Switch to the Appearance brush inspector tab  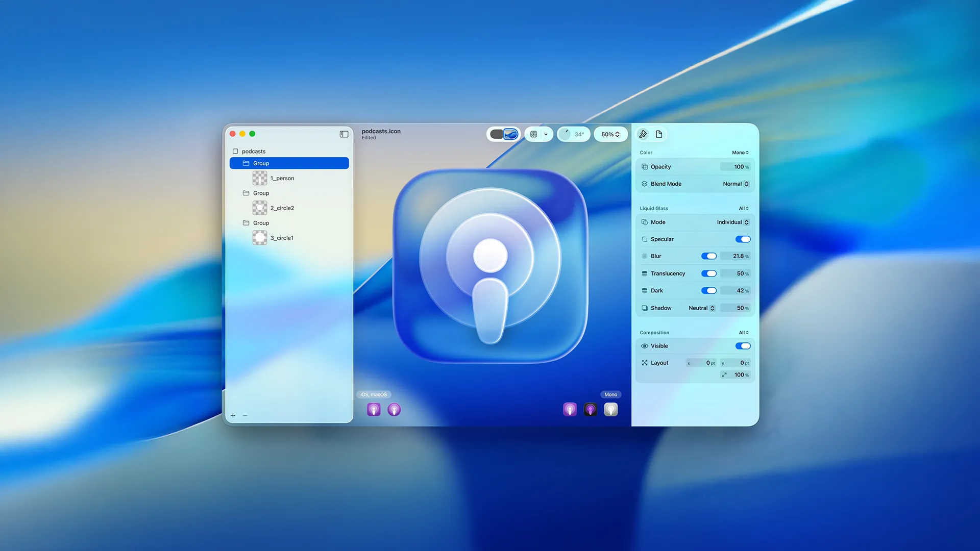(x=643, y=134)
